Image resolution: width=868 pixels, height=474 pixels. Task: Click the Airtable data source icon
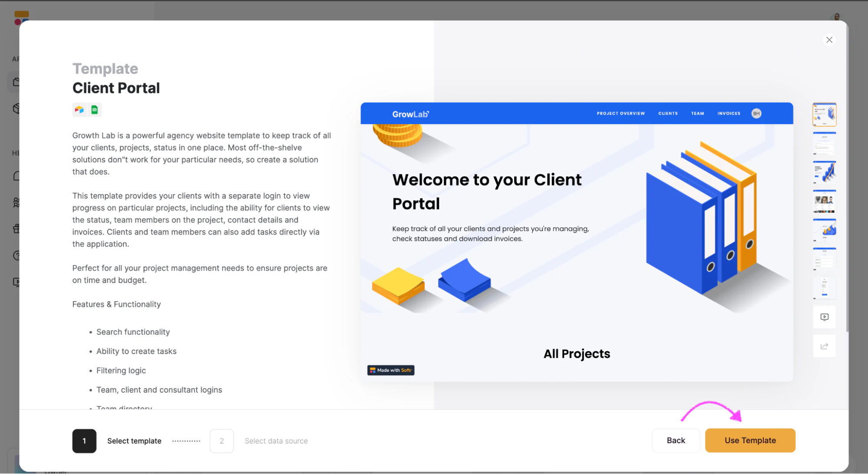[79, 110]
